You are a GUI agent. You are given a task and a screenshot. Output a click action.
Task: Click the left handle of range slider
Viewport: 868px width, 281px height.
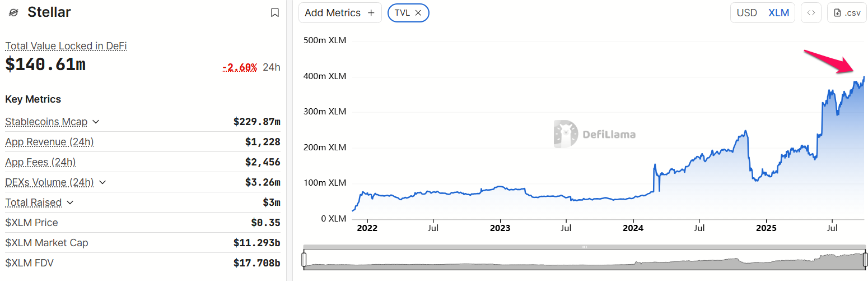coord(304,260)
